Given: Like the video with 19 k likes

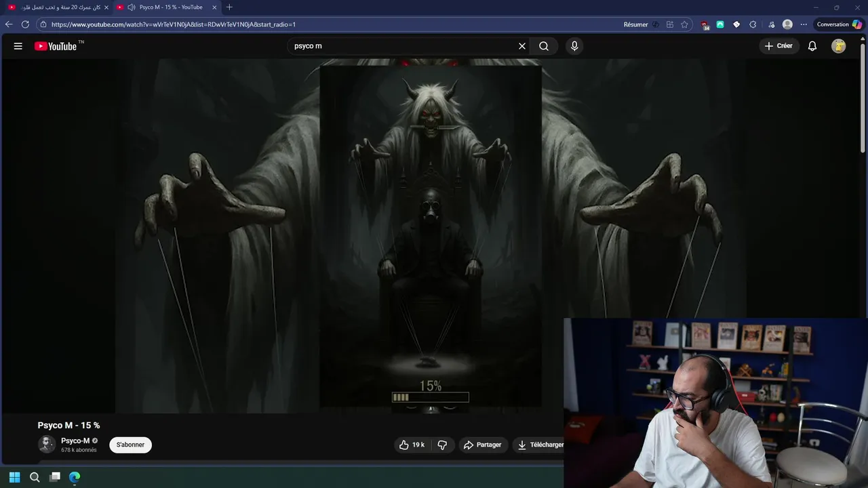Looking at the screenshot, I should pyautogui.click(x=412, y=445).
